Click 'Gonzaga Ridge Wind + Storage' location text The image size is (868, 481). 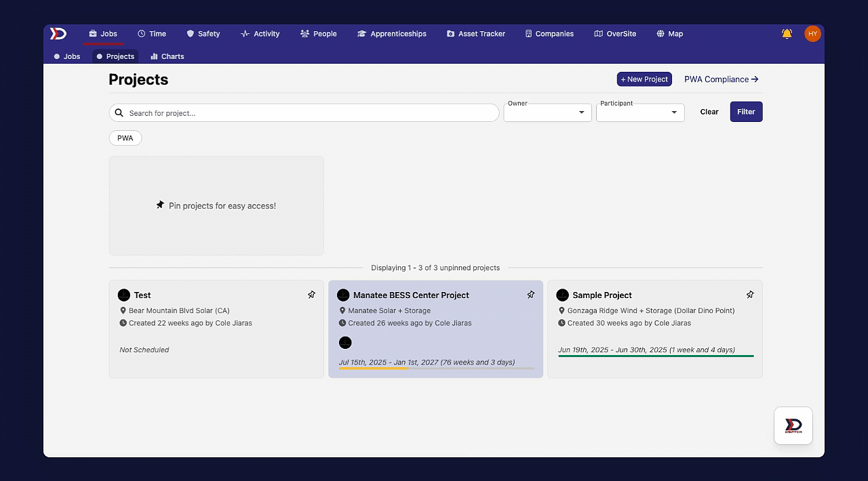[651, 311]
